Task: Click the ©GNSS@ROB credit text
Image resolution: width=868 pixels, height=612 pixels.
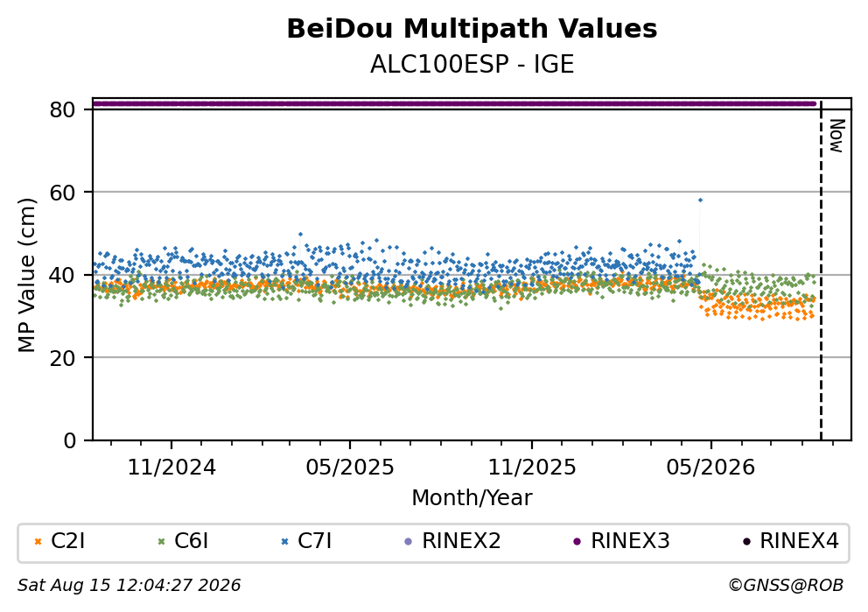Action: [786, 586]
